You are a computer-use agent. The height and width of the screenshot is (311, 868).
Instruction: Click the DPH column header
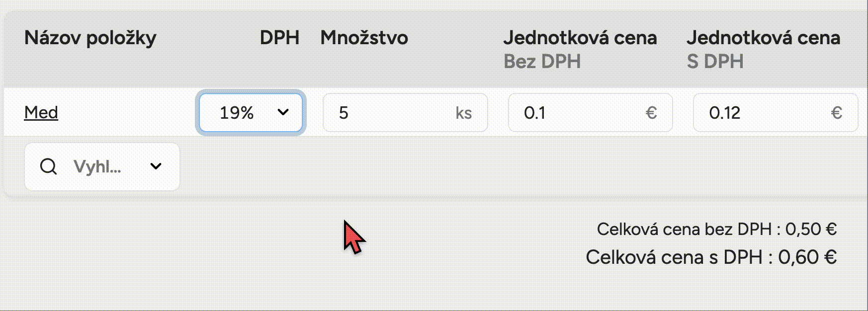tap(279, 38)
